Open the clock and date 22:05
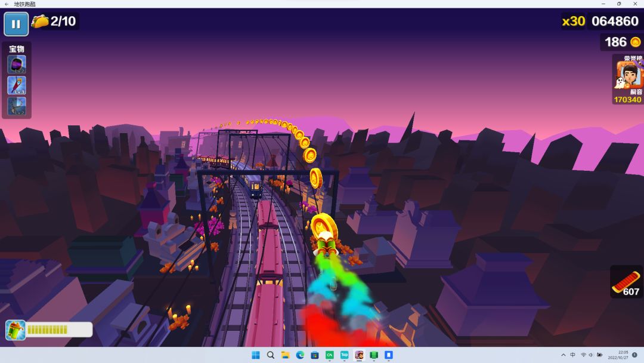 618,355
